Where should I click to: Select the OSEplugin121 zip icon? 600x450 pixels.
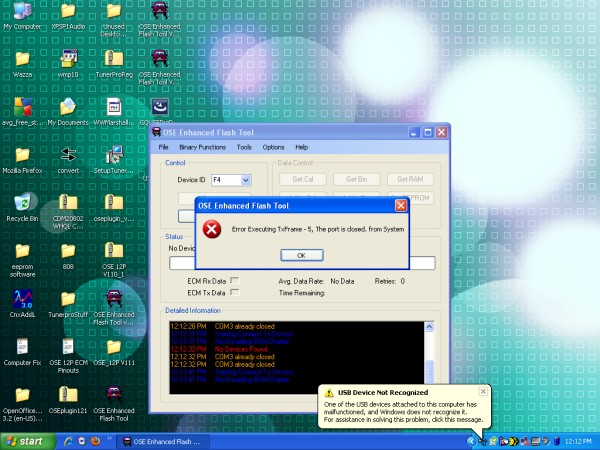coord(68,400)
